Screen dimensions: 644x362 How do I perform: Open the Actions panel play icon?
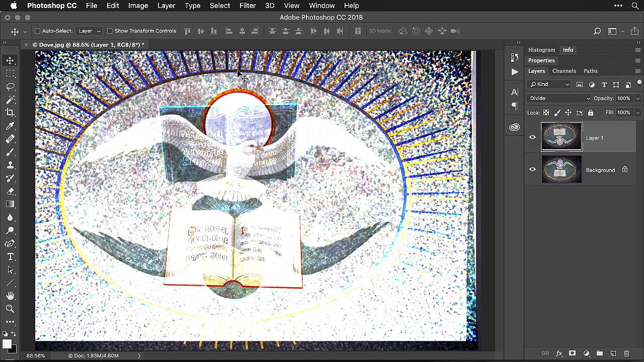[x=514, y=72]
